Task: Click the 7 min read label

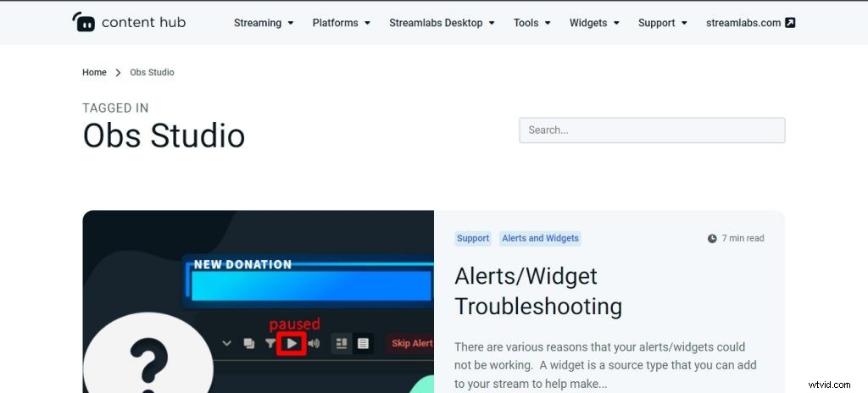Action: pos(743,239)
